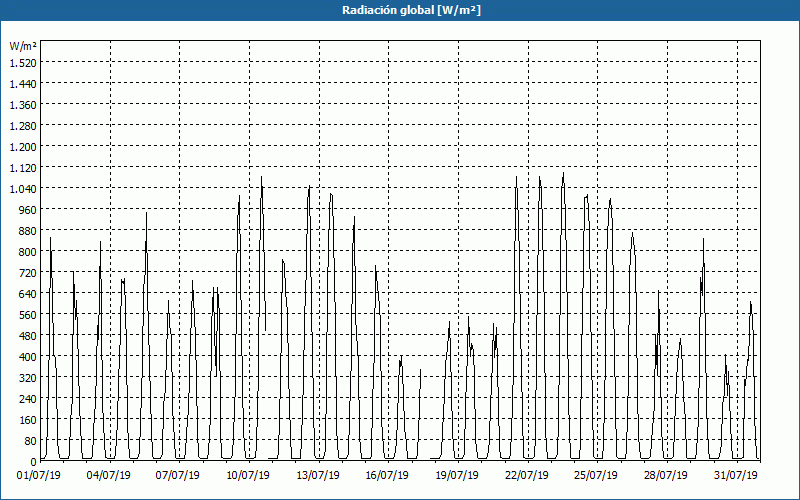Click the 240 y-axis value
The width and height of the screenshot is (800, 500).
pyautogui.click(x=28, y=399)
